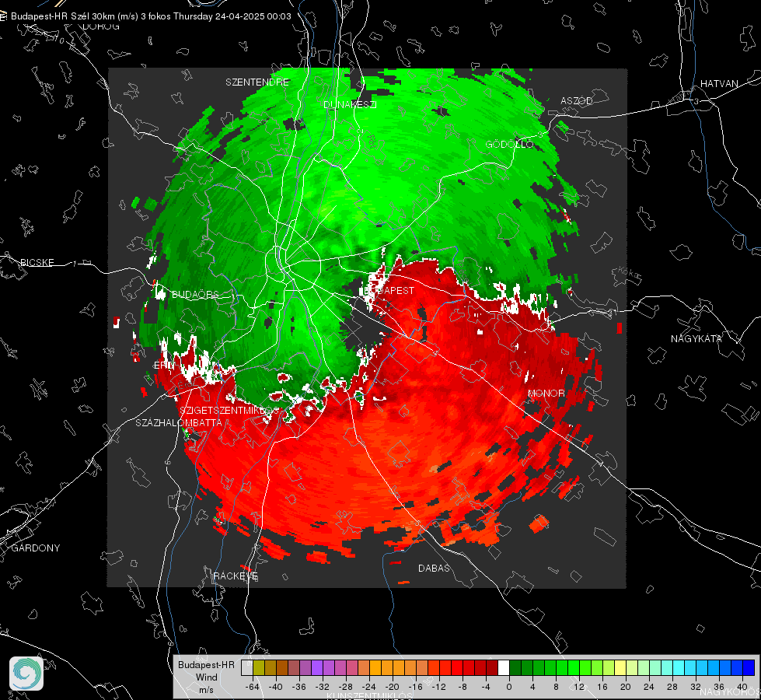The image size is (761, 700).
Task: Click the MONOR city label
Action: tap(546, 393)
